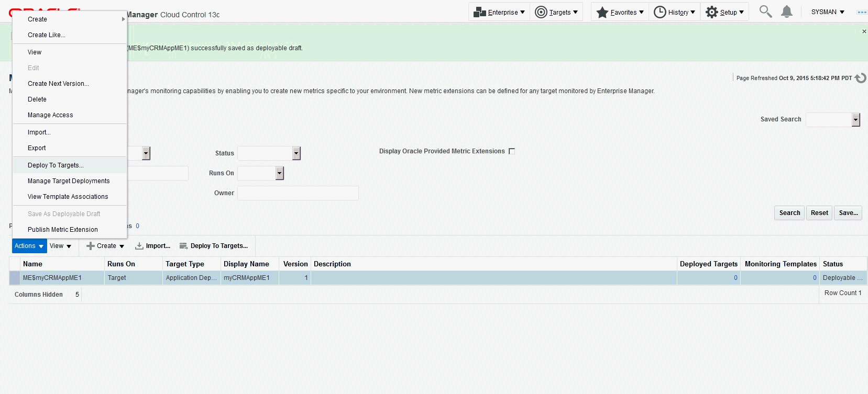Click the Actions dropdown button
The width and height of the screenshot is (868, 394).
point(29,246)
